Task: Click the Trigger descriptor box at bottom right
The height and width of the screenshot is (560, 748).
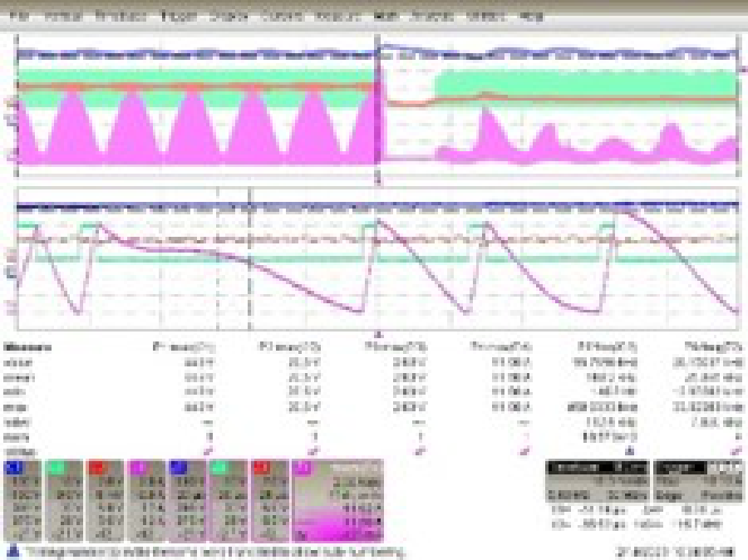Action: click(x=698, y=482)
